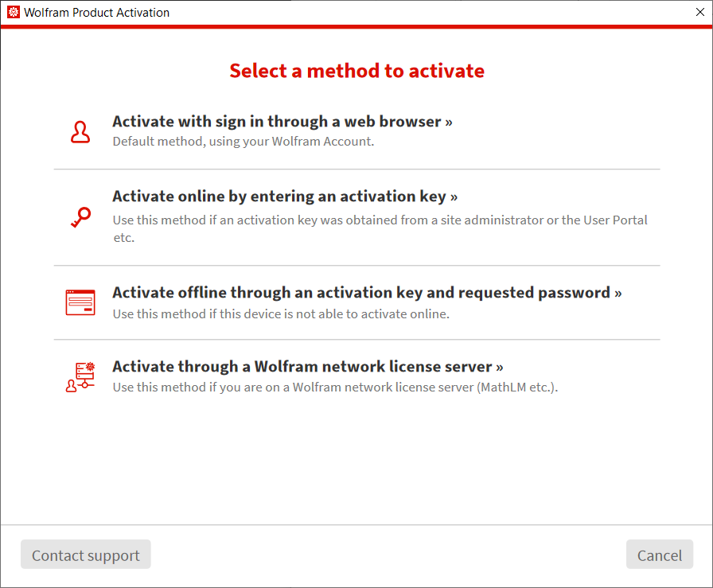This screenshot has height=588, width=713.
Task: Click the red activation key icon
Action: [81, 217]
